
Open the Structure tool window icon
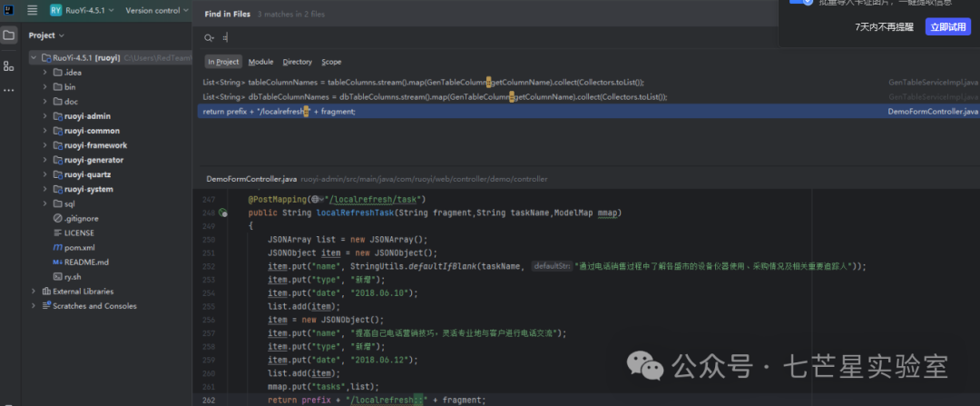pyautogui.click(x=9, y=65)
